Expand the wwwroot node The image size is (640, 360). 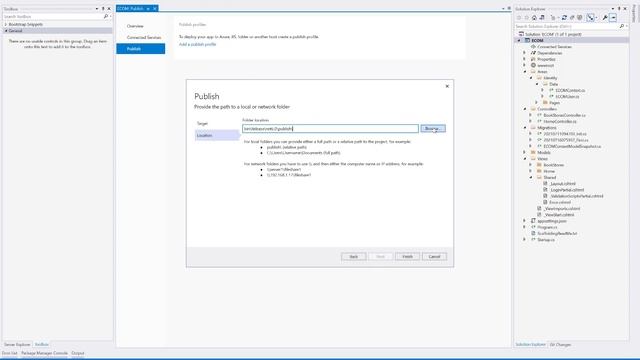pyautogui.click(x=525, y=65)
